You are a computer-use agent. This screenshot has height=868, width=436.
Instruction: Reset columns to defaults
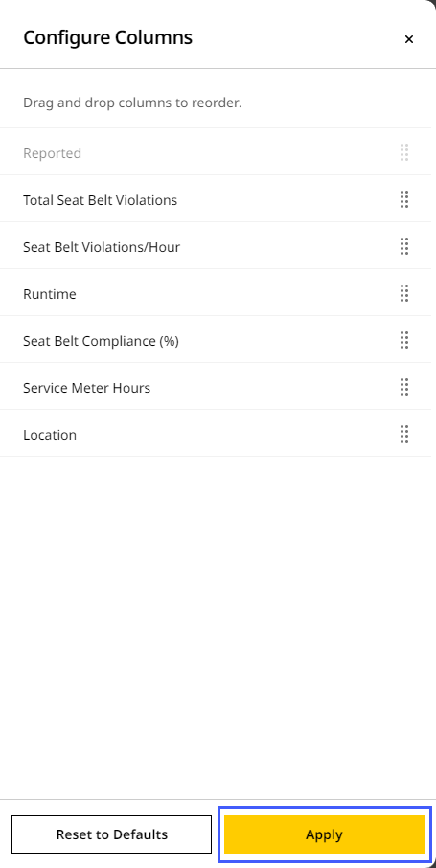coord(111,834)
